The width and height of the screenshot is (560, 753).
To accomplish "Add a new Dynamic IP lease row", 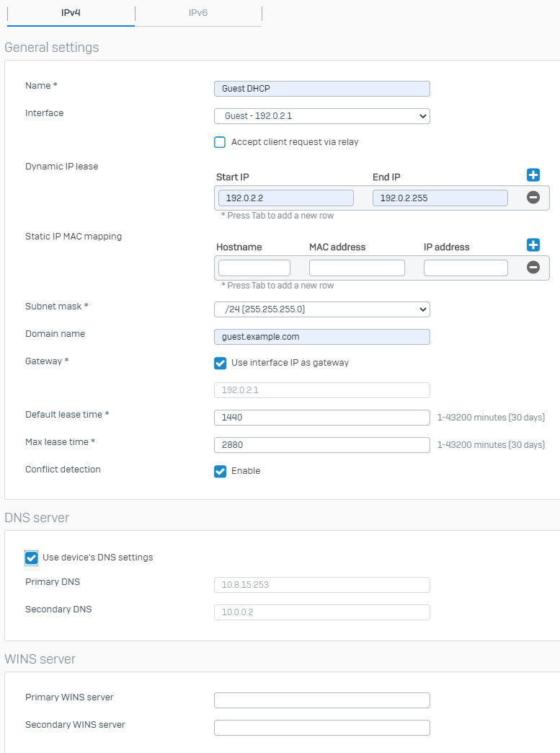I will pyautogui.click(x=533, y=175).
